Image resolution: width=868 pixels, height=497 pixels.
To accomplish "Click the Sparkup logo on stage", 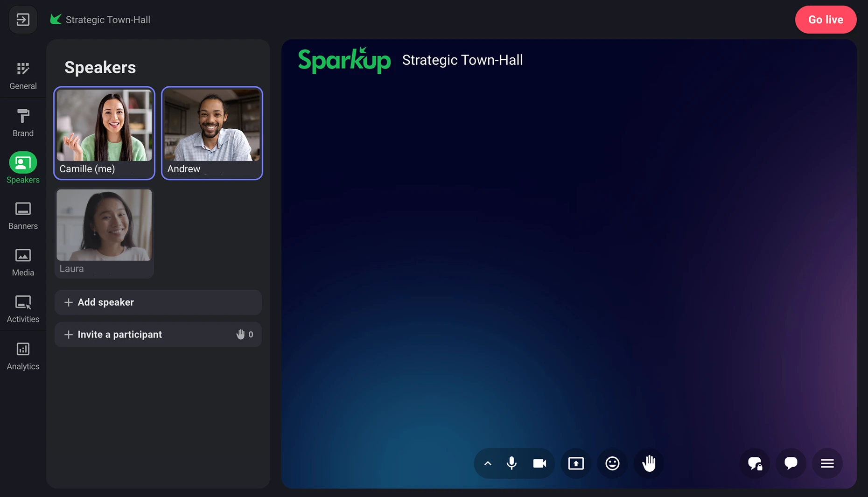I will point(344,60).
